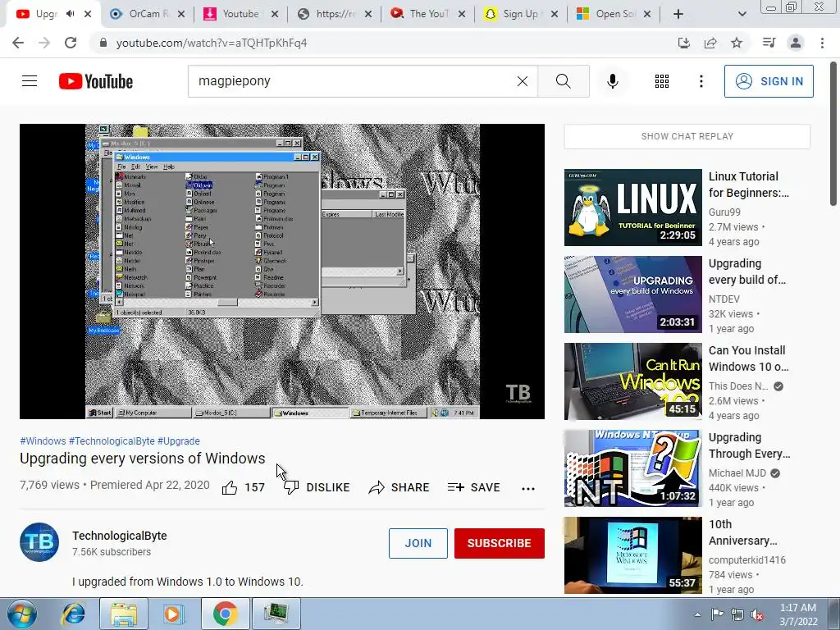The image size is (840, 630).
Task: Click the #Windows hashtag link
Action: click(x=43, y=441)
